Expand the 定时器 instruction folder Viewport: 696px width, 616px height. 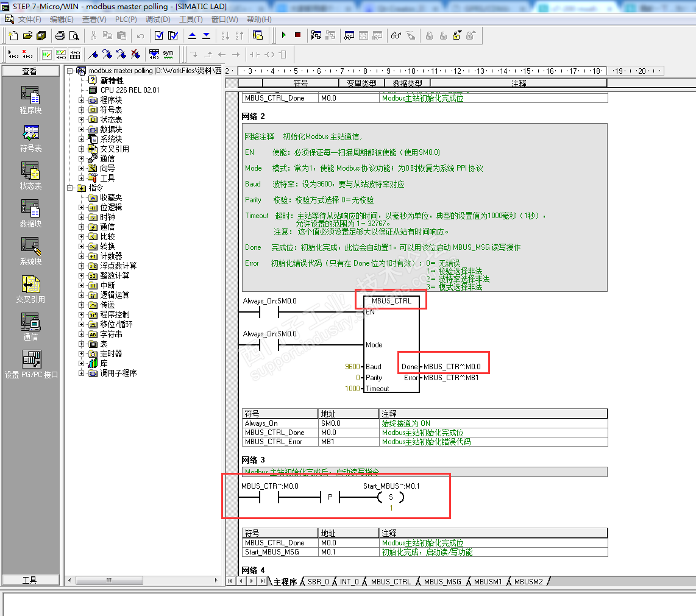coord(81,354)
